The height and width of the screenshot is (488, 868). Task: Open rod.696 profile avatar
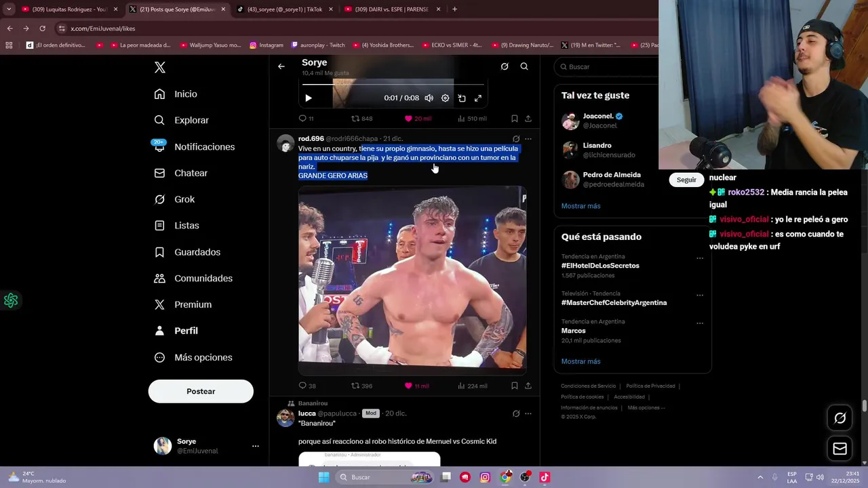(x=285, y=144)
